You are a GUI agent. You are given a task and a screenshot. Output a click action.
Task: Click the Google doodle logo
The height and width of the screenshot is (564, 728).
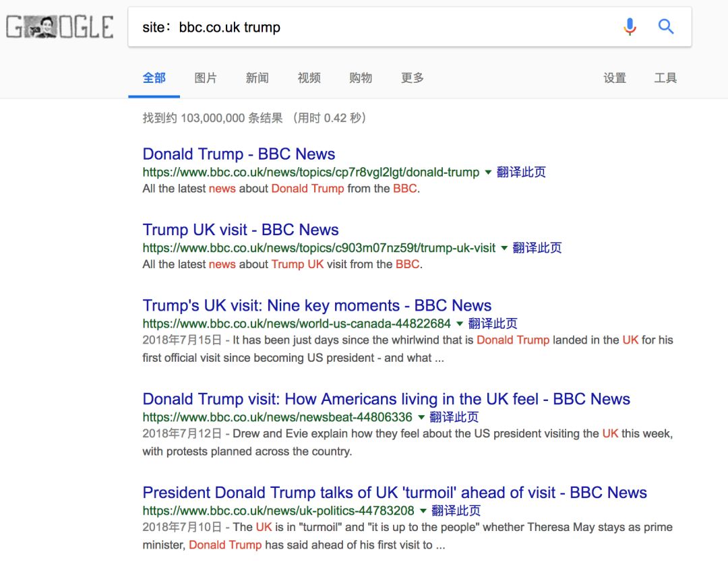[x=59, y=27]
